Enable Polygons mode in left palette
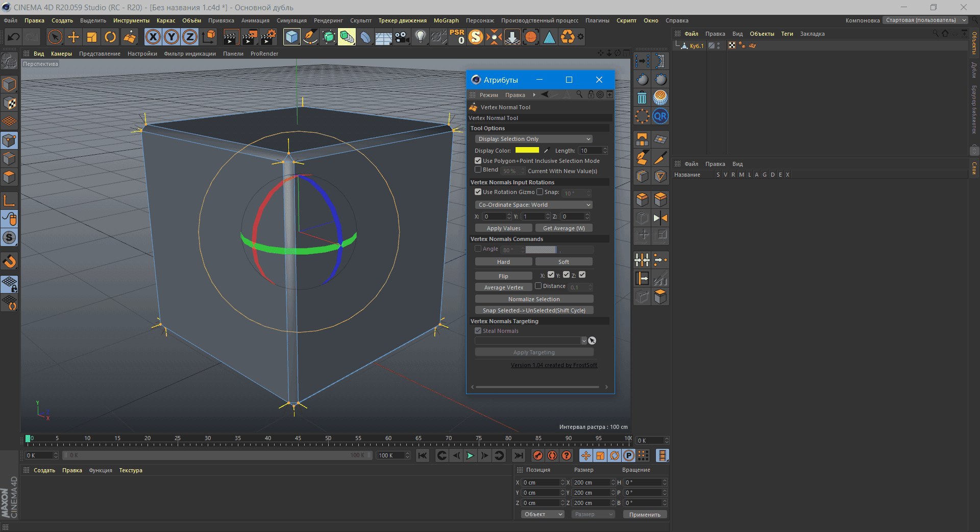 9,177
